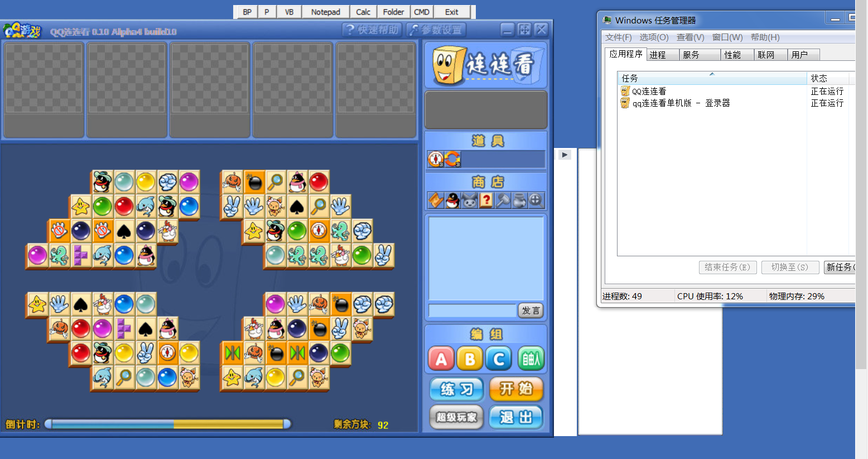Select QQ连连看 task row icon in Task Manager
The width and height of the screenshot is (868, 459).
tap(625, 91)
